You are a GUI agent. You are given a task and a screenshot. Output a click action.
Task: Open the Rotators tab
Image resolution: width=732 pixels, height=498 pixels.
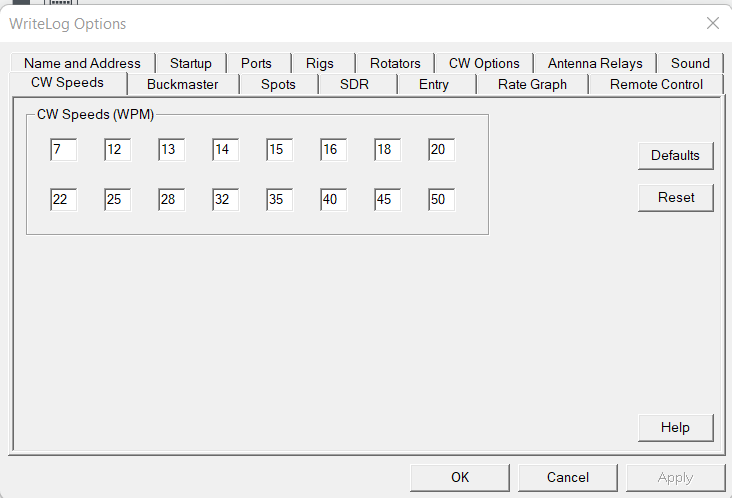[x=395, y=63]
